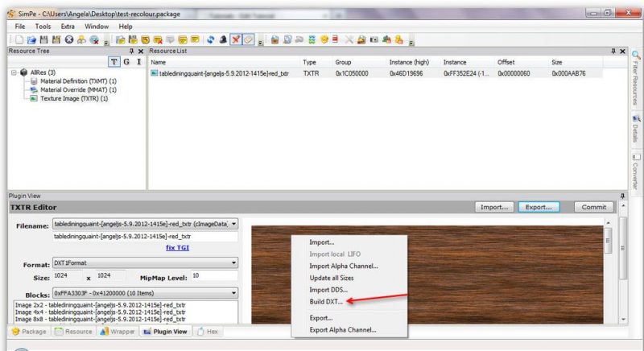This screenshot has width=644, height=351.
Task: Click the Export... button in TXTR Editor
Action: pos(538,208)
